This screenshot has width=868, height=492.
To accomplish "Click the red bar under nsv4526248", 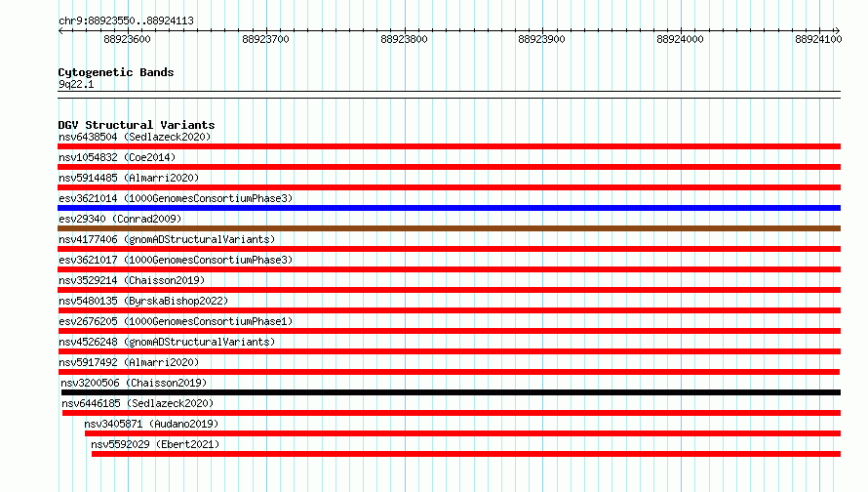I will tap(449, 351).
